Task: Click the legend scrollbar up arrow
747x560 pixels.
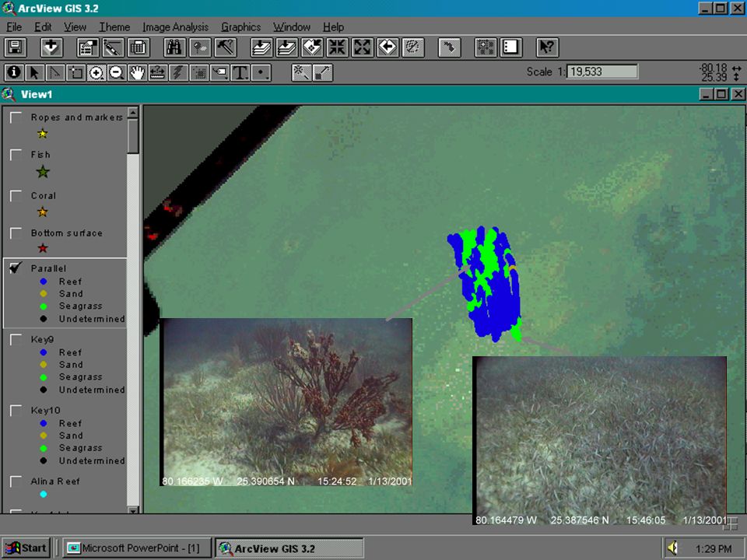Action: (133, 113)
